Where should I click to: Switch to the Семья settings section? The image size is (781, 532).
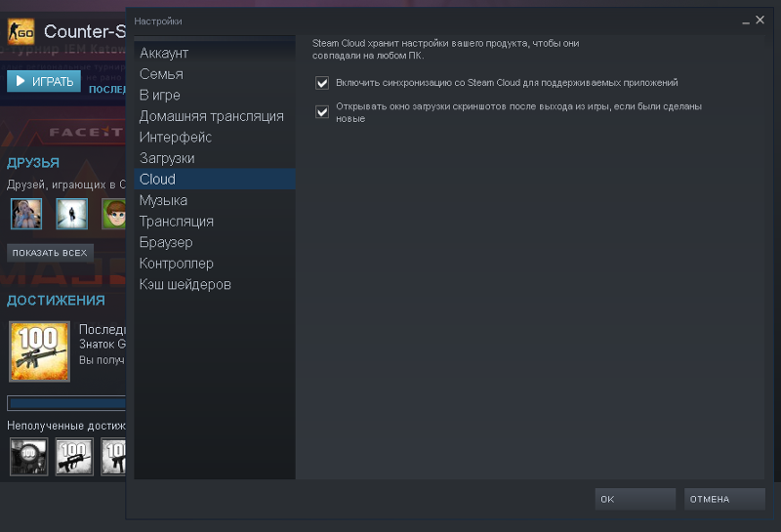[x=161, y=74]
